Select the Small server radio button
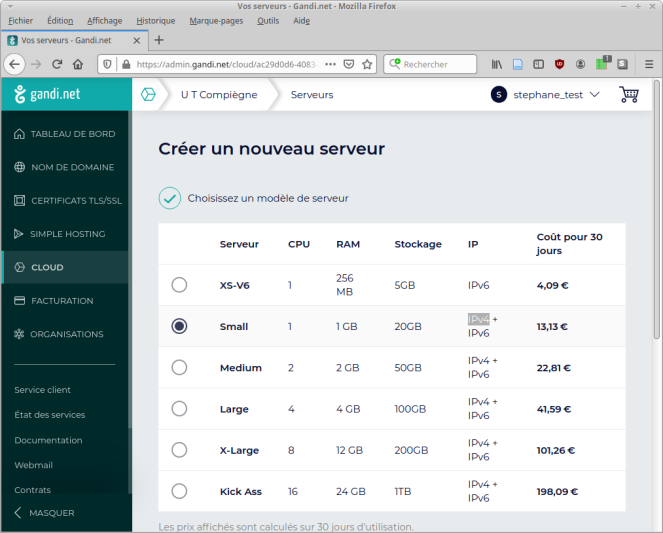This screenshot has width=663, height=533. click(179, 326)
